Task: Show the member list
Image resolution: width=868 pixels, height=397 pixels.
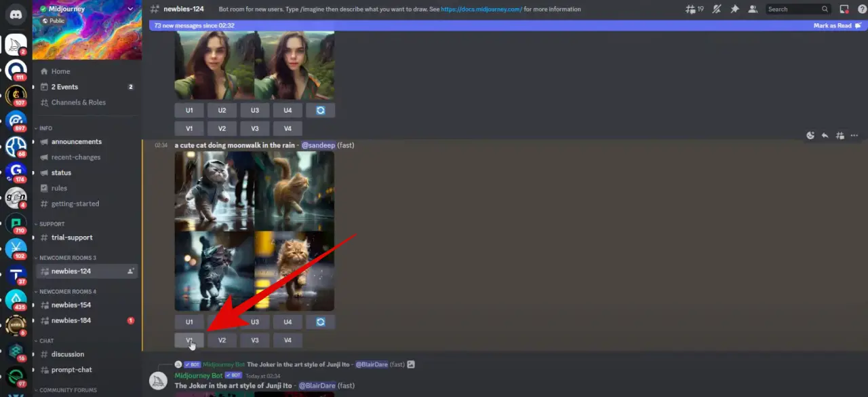Action: pyautogui.click(x=753, y=10)
